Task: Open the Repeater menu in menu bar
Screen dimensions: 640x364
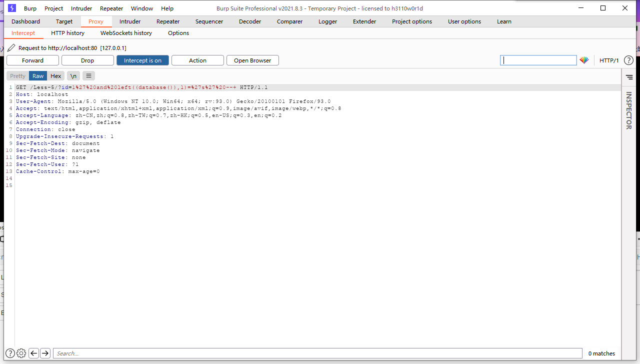Action: [111, 8]
